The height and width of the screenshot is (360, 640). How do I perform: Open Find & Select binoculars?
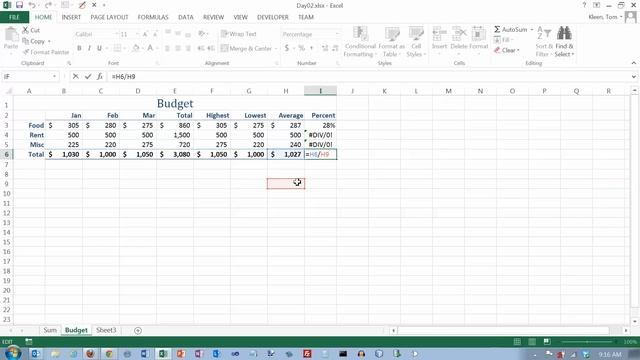point(564,42)
